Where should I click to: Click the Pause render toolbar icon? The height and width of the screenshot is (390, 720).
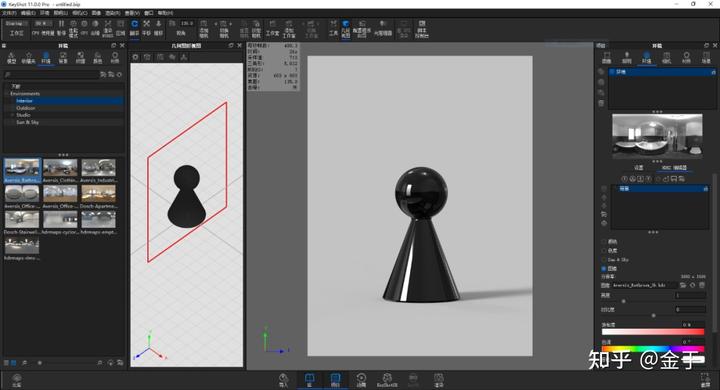[62, 28]
